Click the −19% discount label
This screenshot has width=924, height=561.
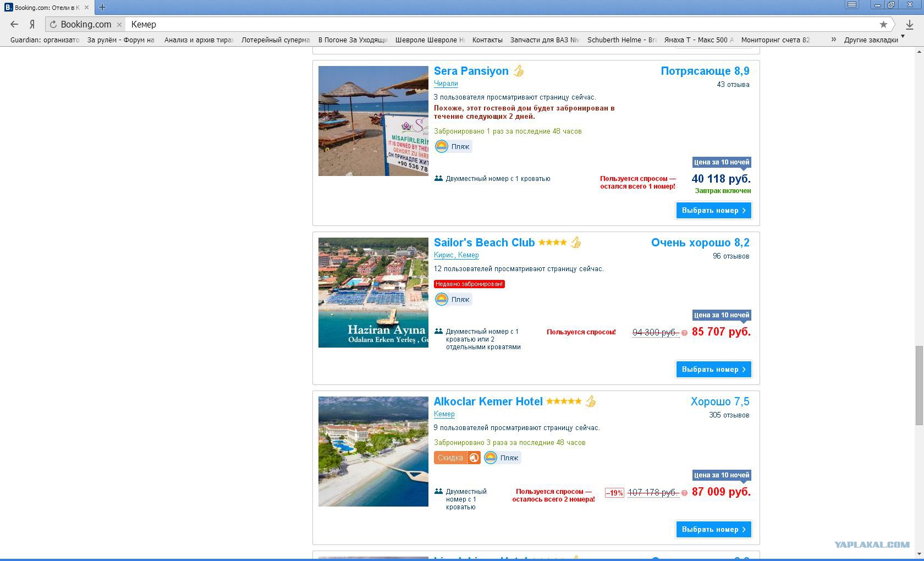614,493
